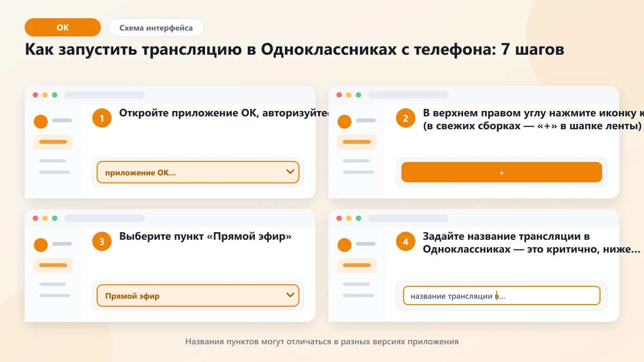This screenshot has height=362, width=644.
Task: Select highlighted sidebar item in step 1 window
Action: click(x=53, y=142)
